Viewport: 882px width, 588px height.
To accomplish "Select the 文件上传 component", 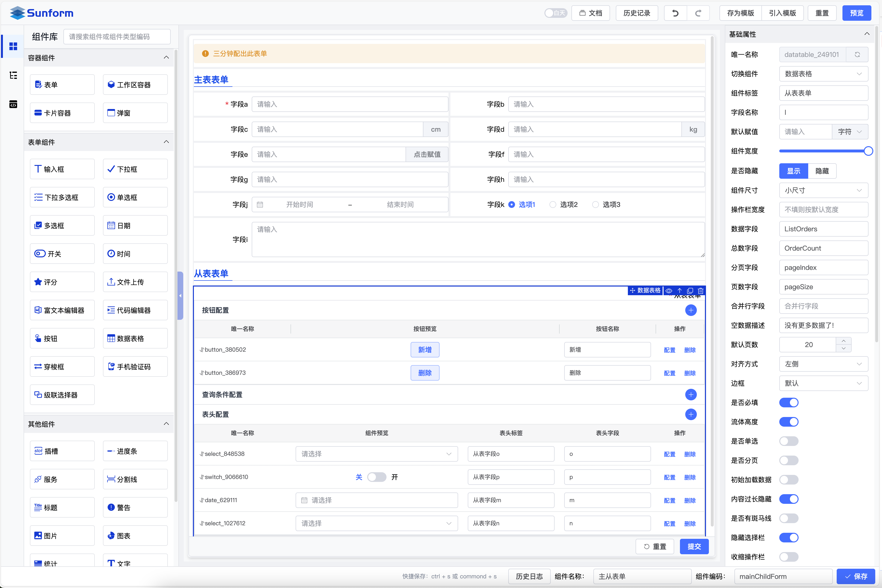I will tap(135, 282).
